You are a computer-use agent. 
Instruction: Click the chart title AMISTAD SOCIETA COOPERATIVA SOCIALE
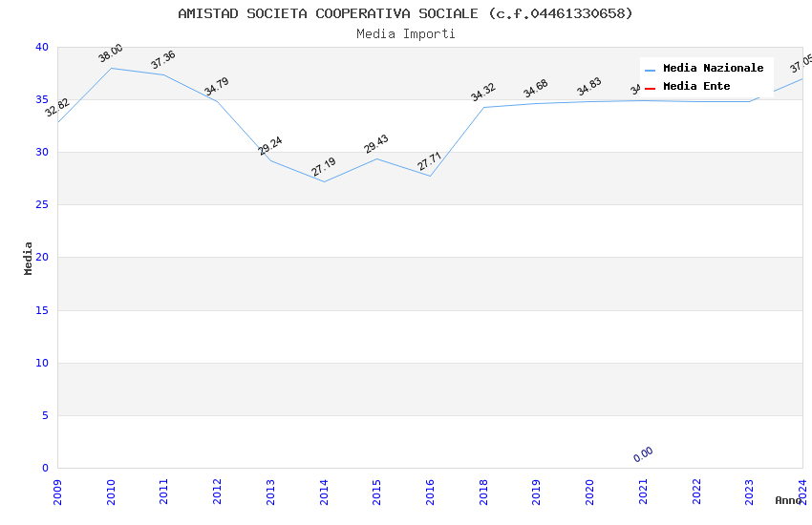coord(405,13)
